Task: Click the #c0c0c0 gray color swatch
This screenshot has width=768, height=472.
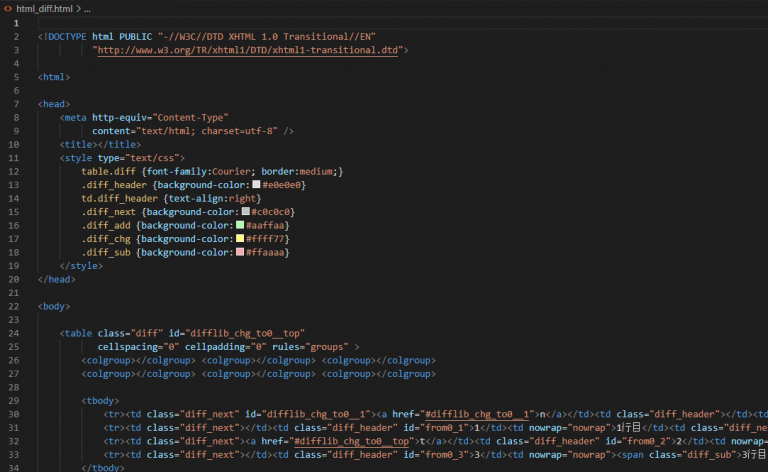Action: [x=245, y=212]
